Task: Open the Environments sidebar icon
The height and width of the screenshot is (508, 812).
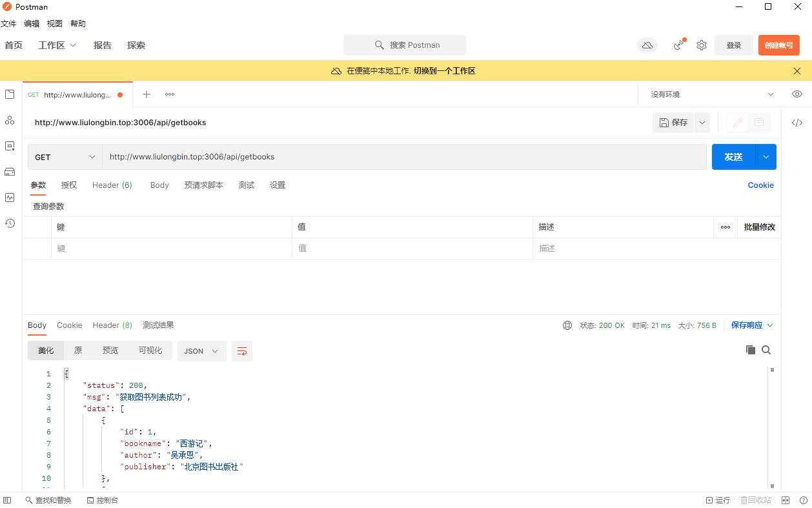Action: pos(10,146)
